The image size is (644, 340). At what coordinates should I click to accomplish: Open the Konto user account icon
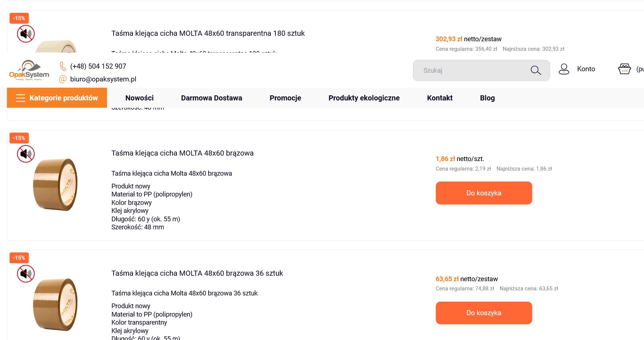(x=564, y=69)
